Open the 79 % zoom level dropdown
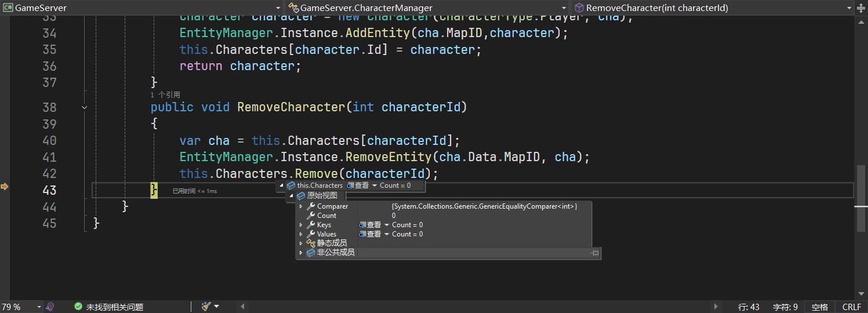The image size is (868, 313). click(x=39, y=307)
